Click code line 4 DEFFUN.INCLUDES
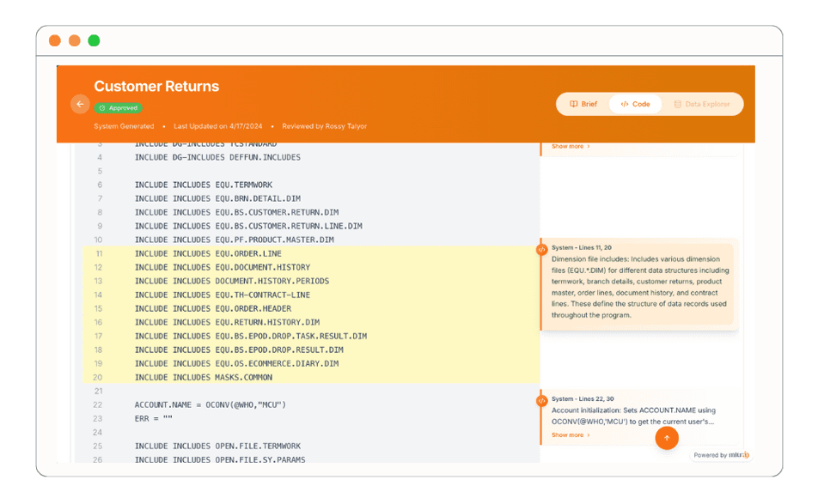The image size is (818, 504). [217, 157]
